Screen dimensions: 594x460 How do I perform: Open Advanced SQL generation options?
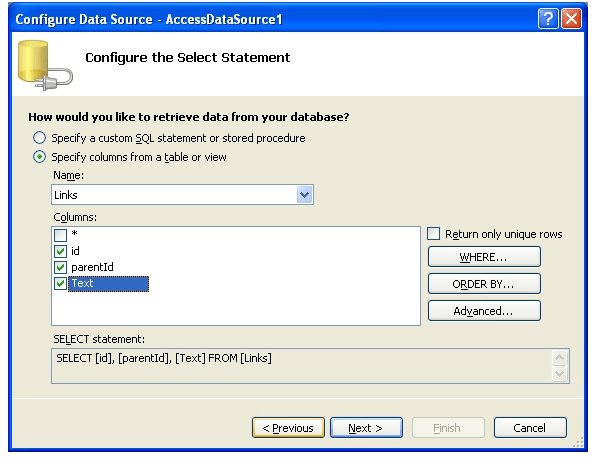tap(484, 311)
